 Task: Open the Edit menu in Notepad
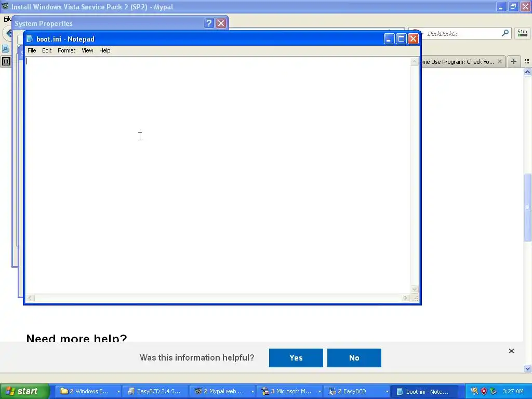(46, 50)
